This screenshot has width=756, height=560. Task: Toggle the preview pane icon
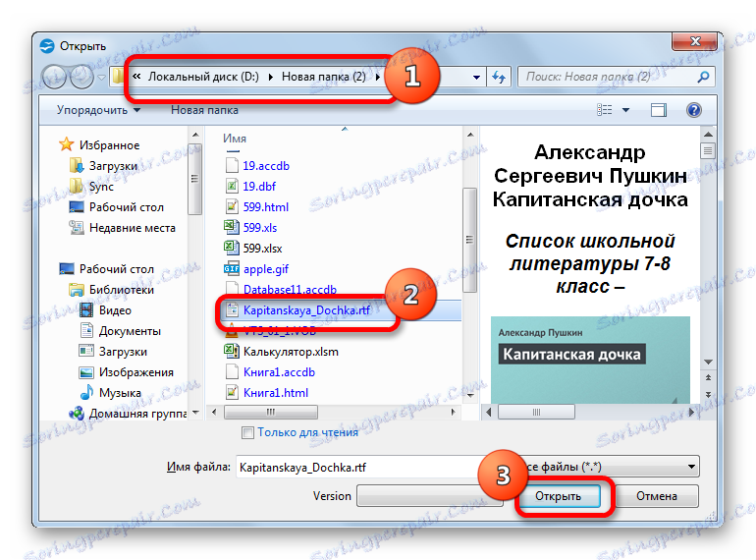tap(658, 110)
